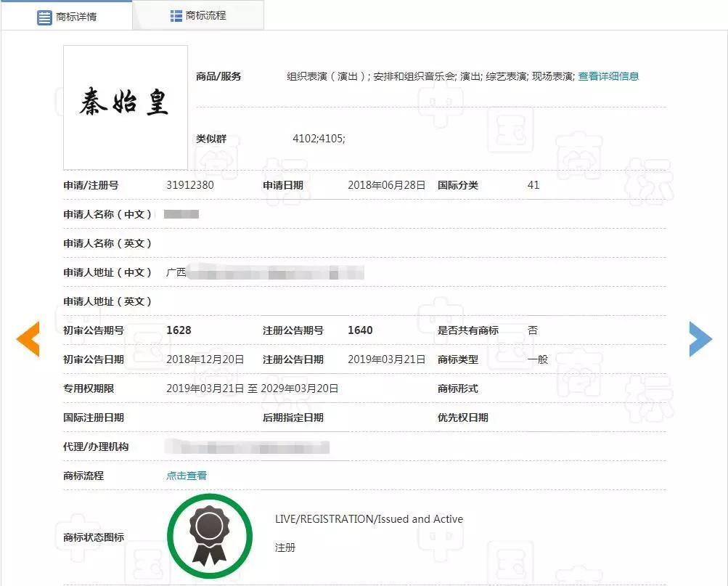The width and height of the screenshot is (728, 586).
Task: Click the blurred applicant address starting with 广西
Action: [x=265, y=273]
